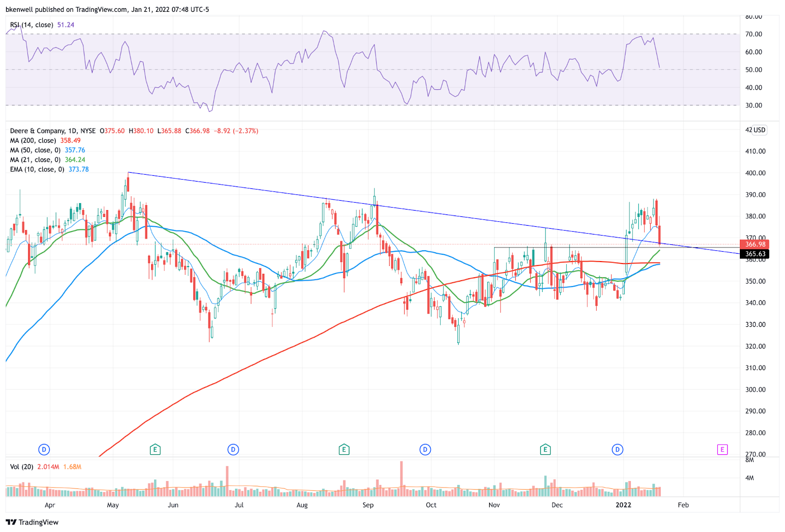Click the 30.00 level on the RSI axis

click(x=754, y=106)
